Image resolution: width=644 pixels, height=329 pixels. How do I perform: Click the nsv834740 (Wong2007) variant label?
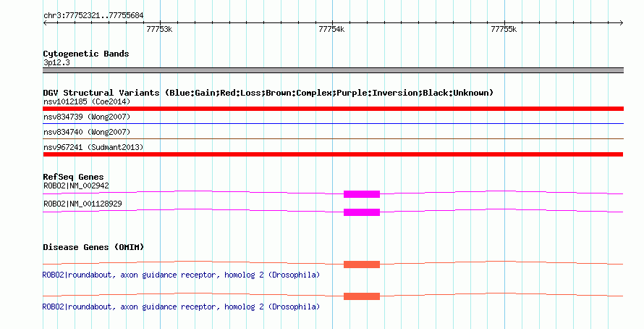coord(87,132)
